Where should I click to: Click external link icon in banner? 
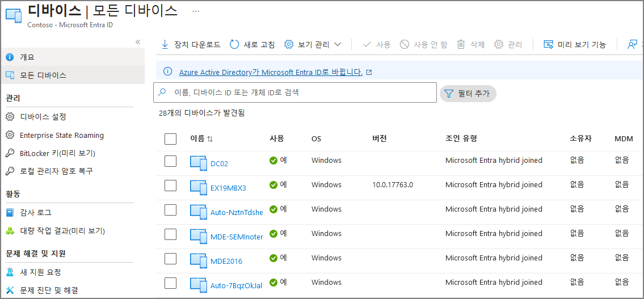pyautogui.click(x=369, y=72)
